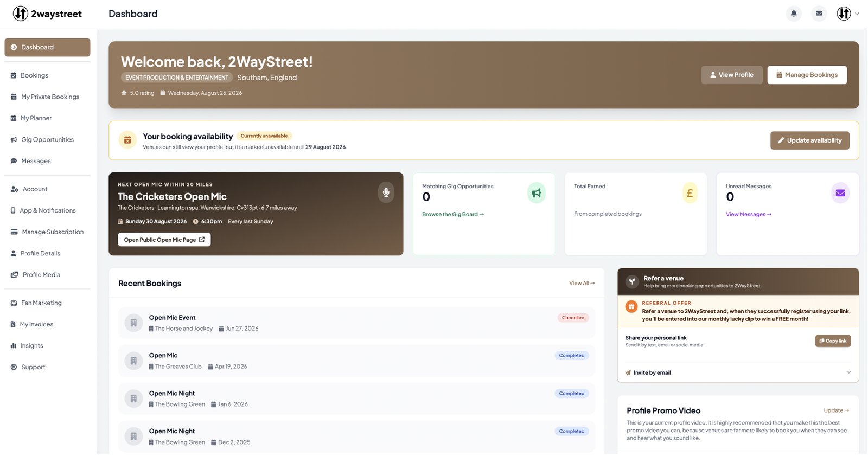Image resolution: width=868 pixels, height=456 pixels.
Task: Click the 2waystreet logo icon
Action: [x=21, y=14]
